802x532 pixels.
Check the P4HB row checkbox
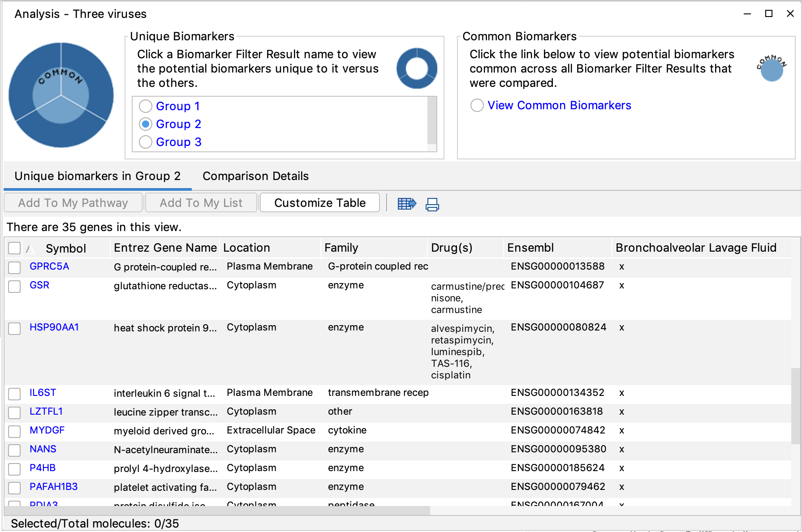coord(14,469)
